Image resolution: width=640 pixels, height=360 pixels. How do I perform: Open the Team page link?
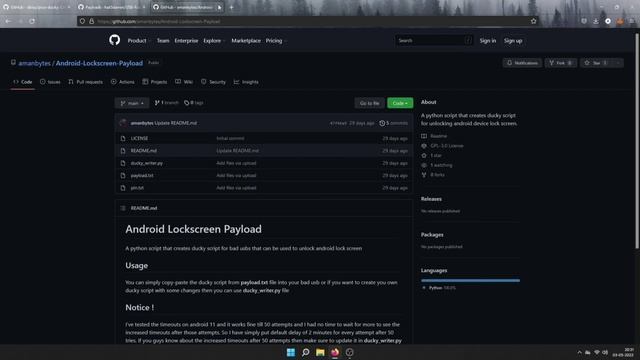click(x=163, y=41)
